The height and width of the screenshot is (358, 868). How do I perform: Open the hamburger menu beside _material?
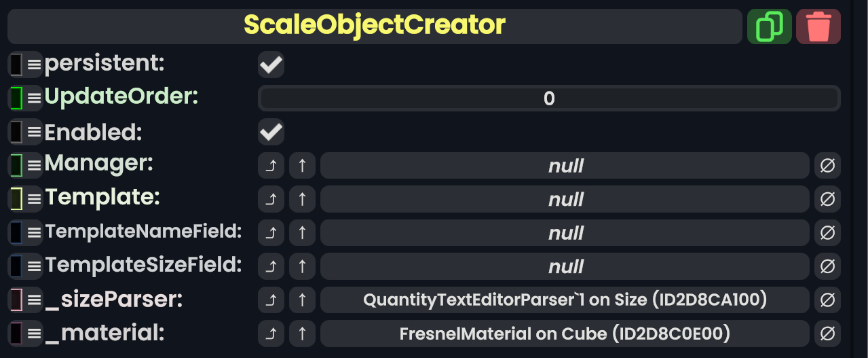34,334
